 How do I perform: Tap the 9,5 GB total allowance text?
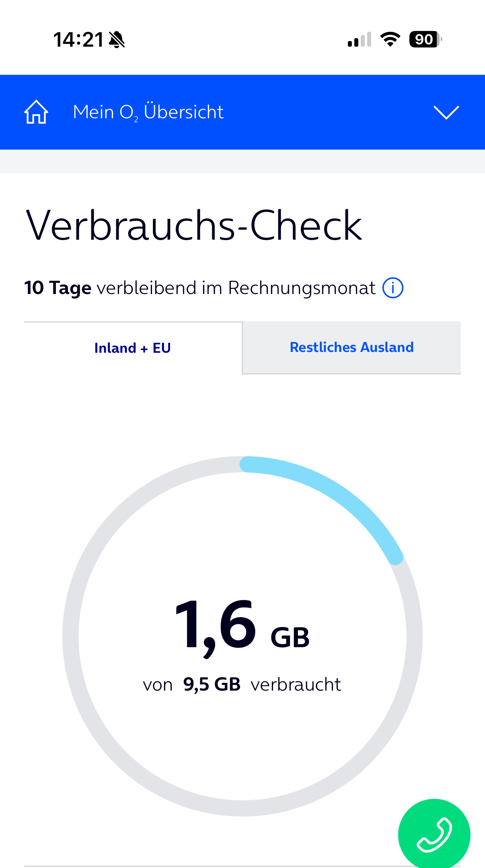pos(212,684)
